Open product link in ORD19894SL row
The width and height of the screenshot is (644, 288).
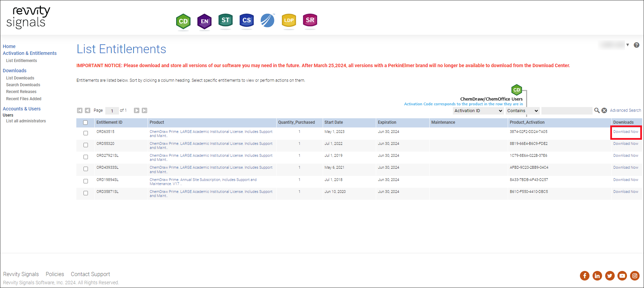(x=203, y=182)
